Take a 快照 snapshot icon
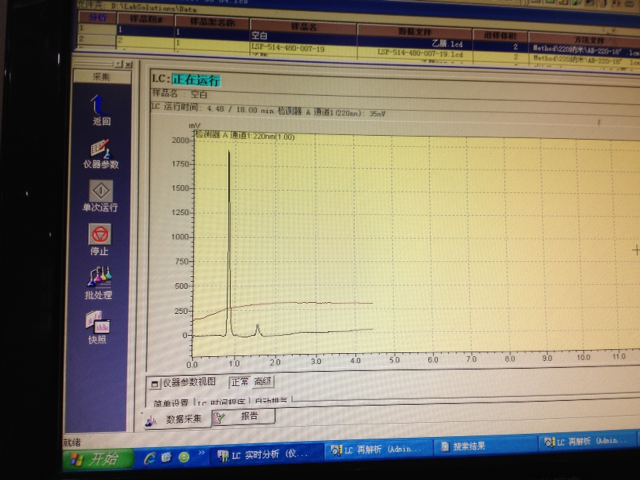640x480 pixels. coord(98,322)
